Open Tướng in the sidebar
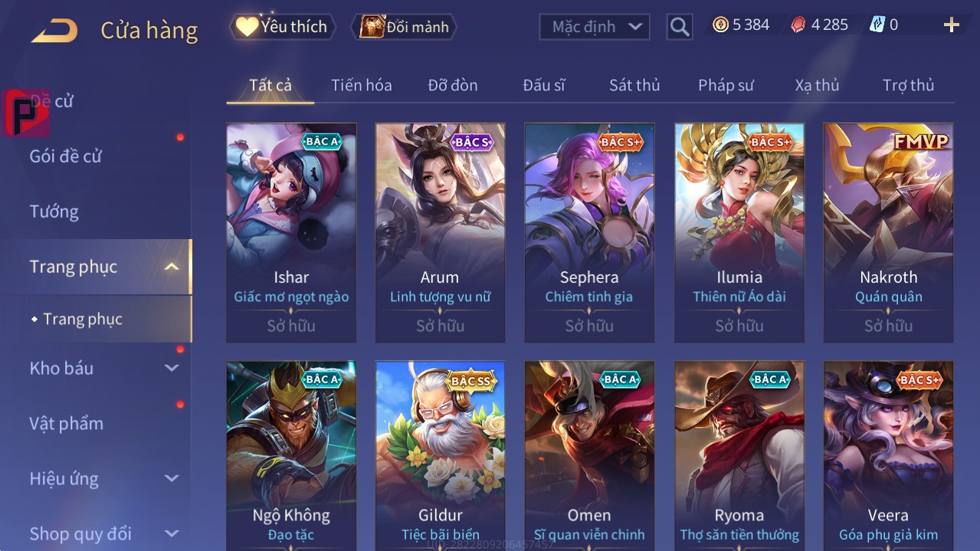The width and height of the screenshot is (980, 551). coord(54,212)
